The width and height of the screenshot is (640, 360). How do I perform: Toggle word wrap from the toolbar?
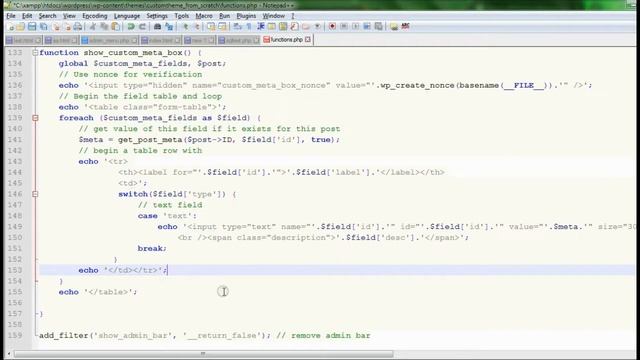tap(238, 27)
